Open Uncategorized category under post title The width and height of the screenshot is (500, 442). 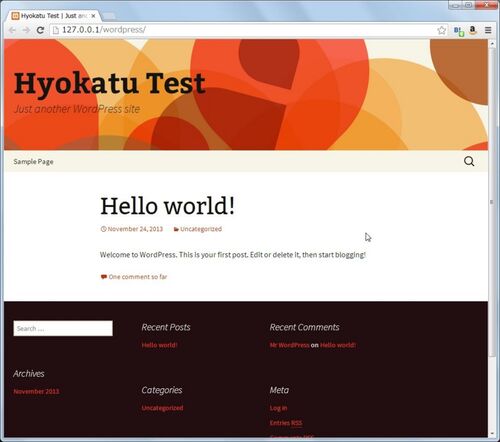(201, 229)
